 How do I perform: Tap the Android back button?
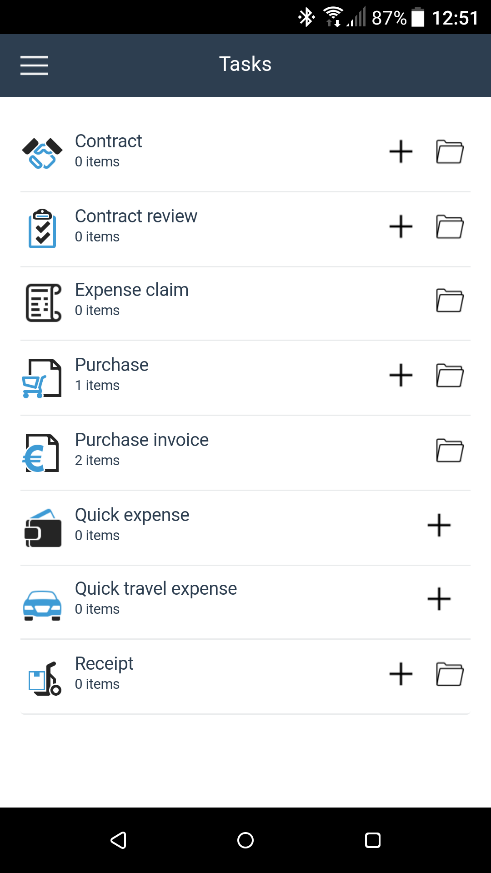[118, 840]
